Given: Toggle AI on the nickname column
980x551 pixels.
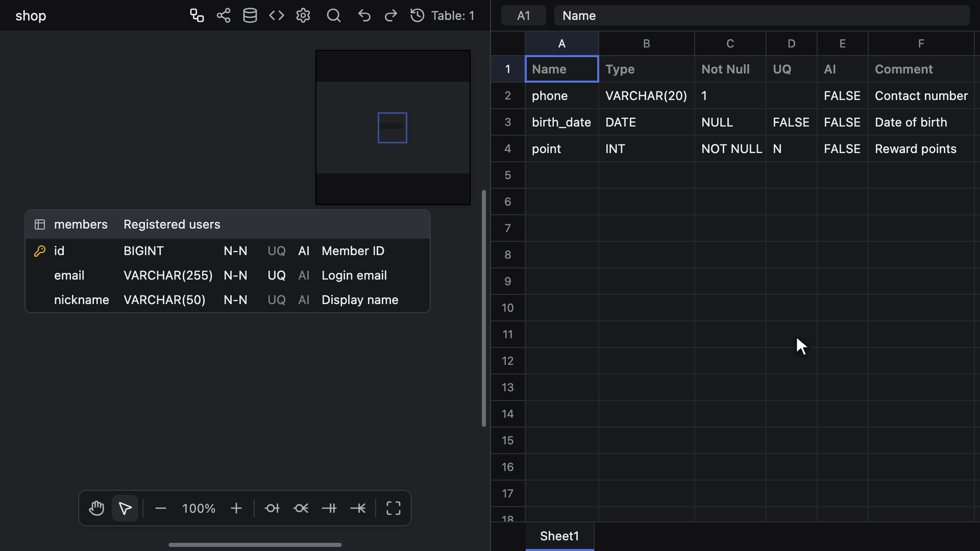Looking at the screenshot, I should pyautogui.click(x=304, y=300).
